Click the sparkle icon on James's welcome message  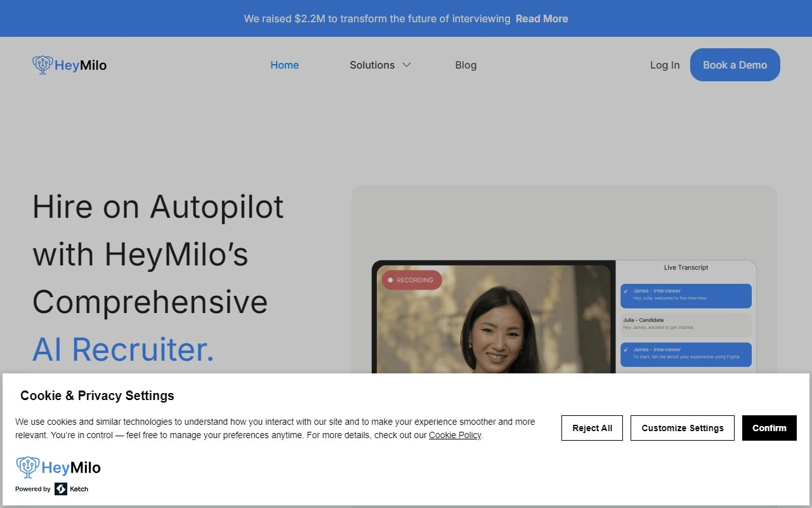(626, 291)
